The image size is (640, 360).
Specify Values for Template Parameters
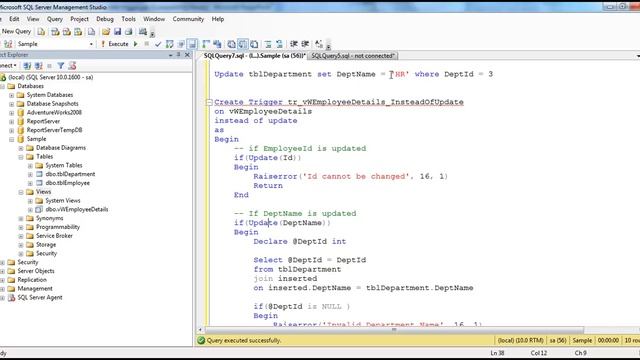[x=319, y=44]
